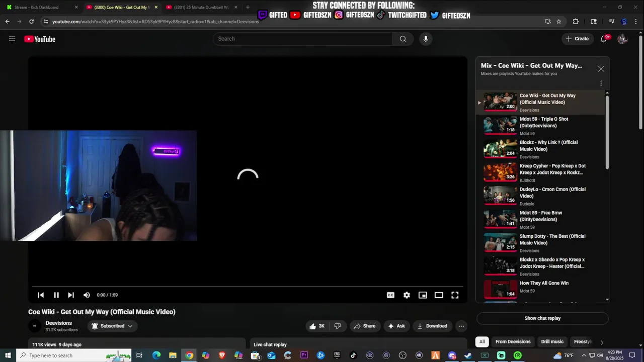
Task: Close the Coe Wiki browser tab
Action: (x=156, y=8)
